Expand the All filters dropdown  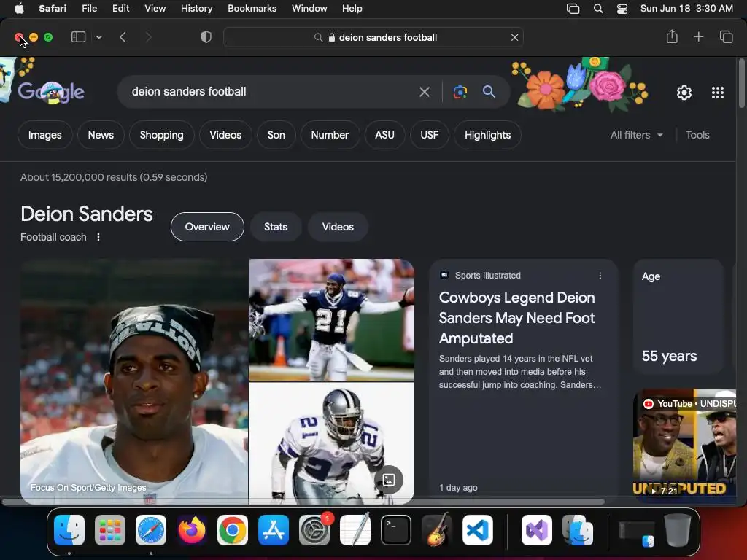(x=636, y=135)
